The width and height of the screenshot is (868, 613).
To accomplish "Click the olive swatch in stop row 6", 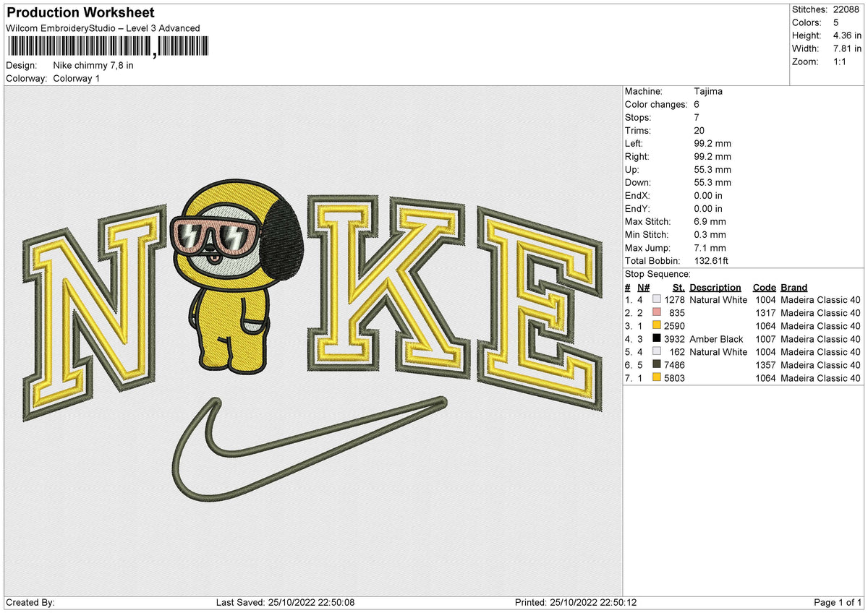I will click(656, 365).
